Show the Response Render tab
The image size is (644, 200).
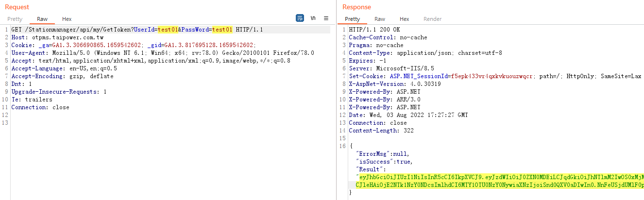(433, 19)
